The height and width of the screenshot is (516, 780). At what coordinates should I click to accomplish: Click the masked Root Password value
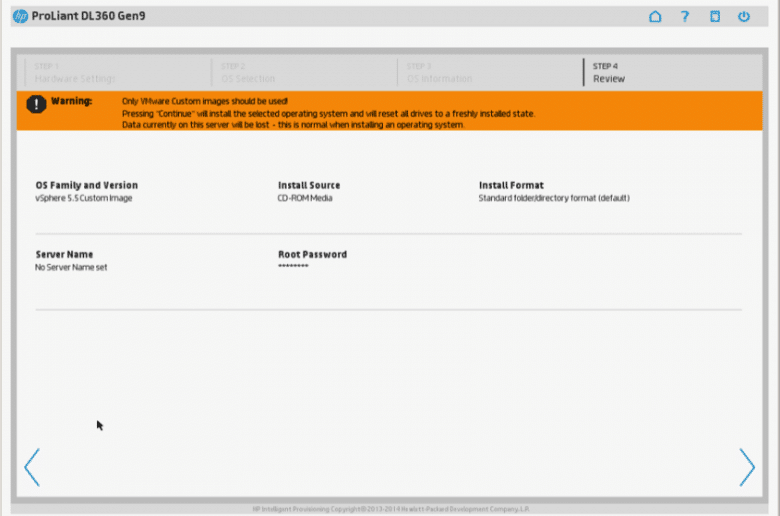293,266
